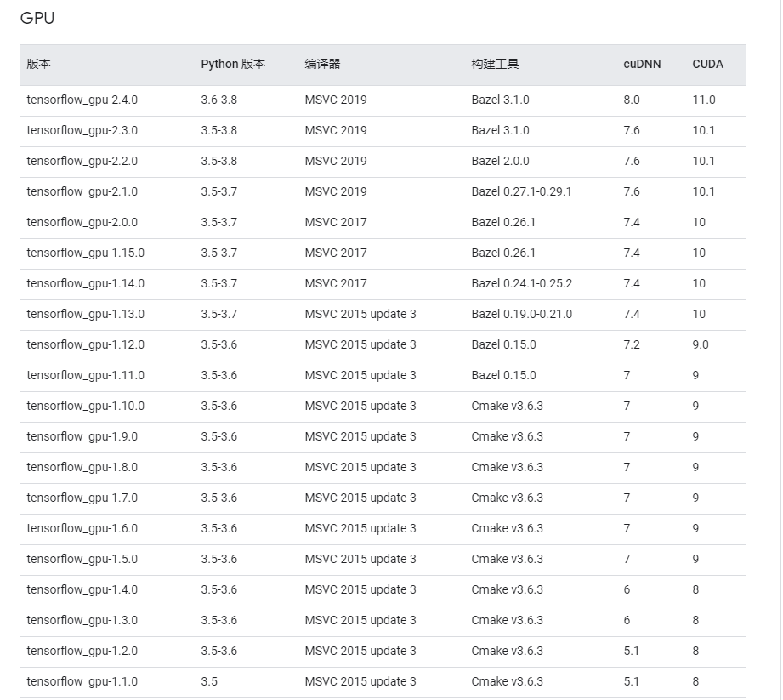Select tensorflow_gpu-1.11.0 version cell
783x700 pixels.
coord(85,375)
